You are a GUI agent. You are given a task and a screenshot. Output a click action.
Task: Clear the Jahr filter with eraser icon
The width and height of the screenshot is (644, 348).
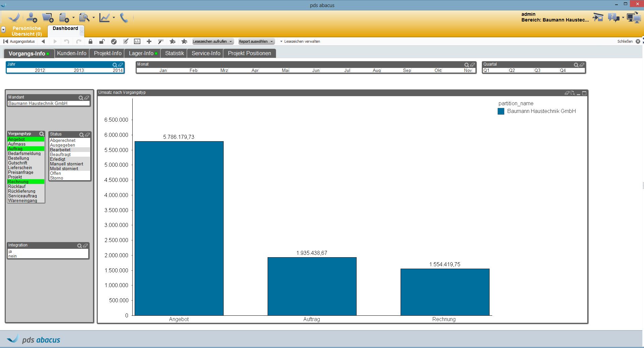tap(121, 65)
